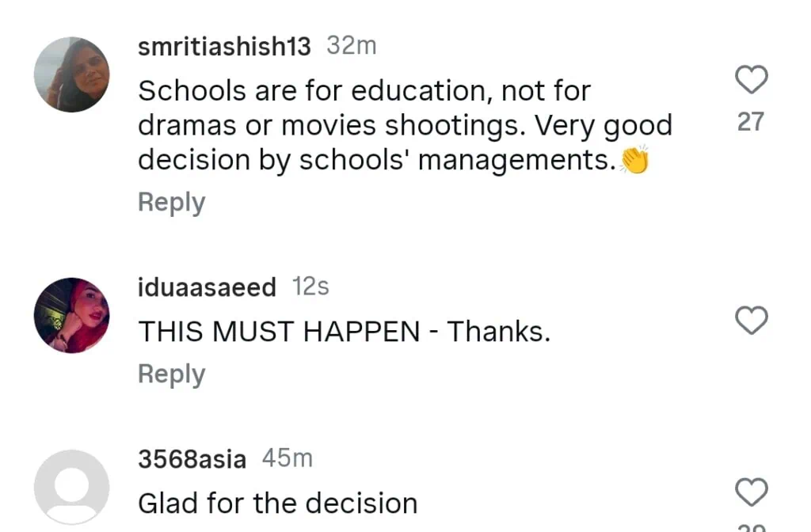This screenshot has width=811, height=532.
Task: Reply to smritiashish13's comment
Action: tap(171, 203)
